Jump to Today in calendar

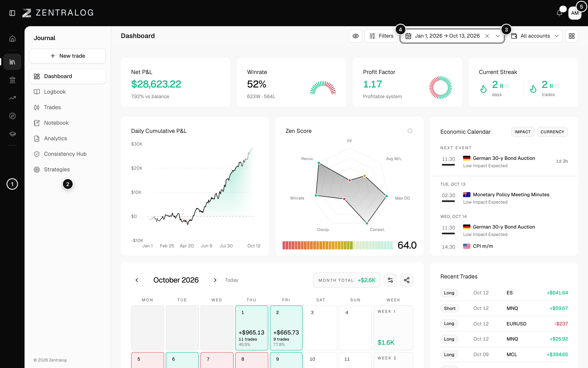click(x=231, y=280)
